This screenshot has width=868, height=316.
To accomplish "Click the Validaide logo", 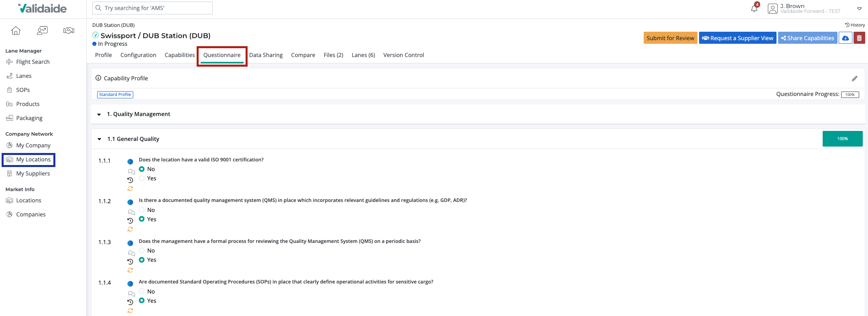I will tap(43, 8).
